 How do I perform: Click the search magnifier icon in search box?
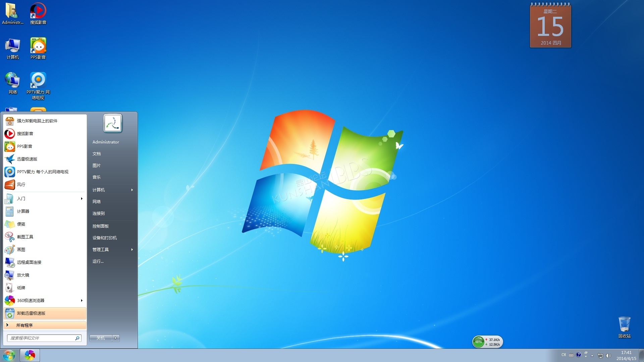point(77,338)
